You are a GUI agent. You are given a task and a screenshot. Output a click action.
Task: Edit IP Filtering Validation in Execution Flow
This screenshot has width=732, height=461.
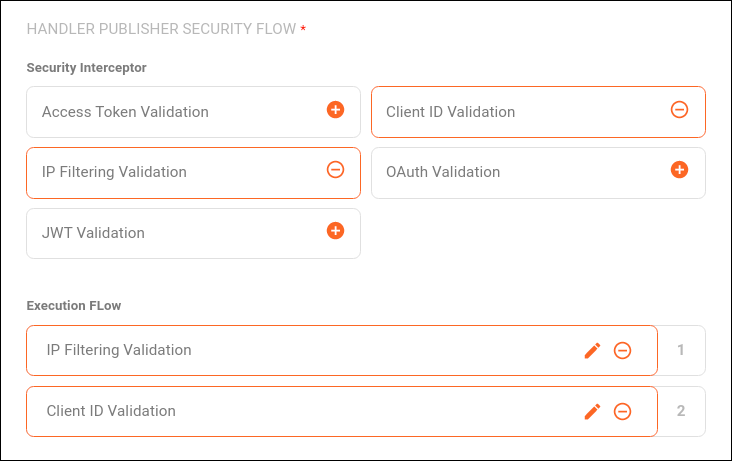(592, 350)
